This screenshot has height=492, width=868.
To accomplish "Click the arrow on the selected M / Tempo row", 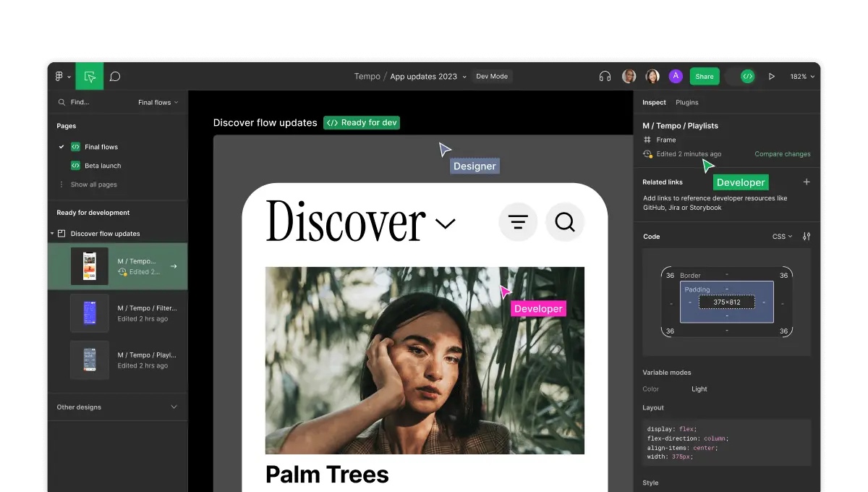I will coord(174,266).
